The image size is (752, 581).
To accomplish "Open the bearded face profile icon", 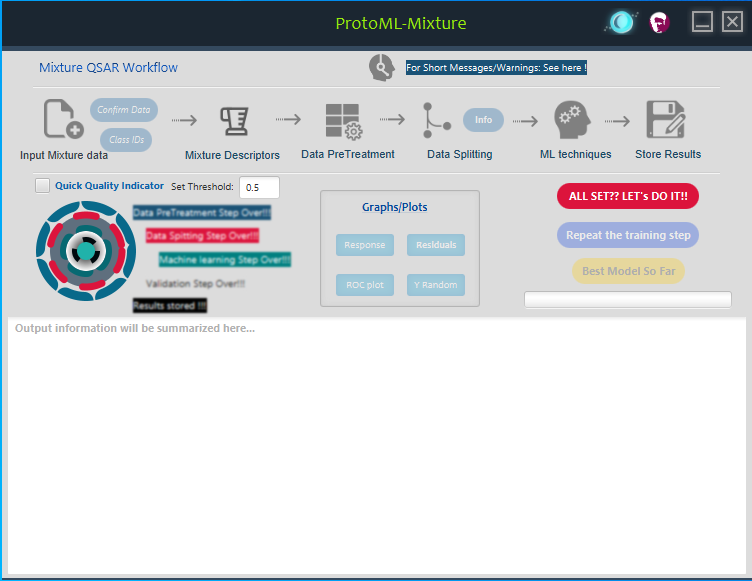I will pos(659,22).
